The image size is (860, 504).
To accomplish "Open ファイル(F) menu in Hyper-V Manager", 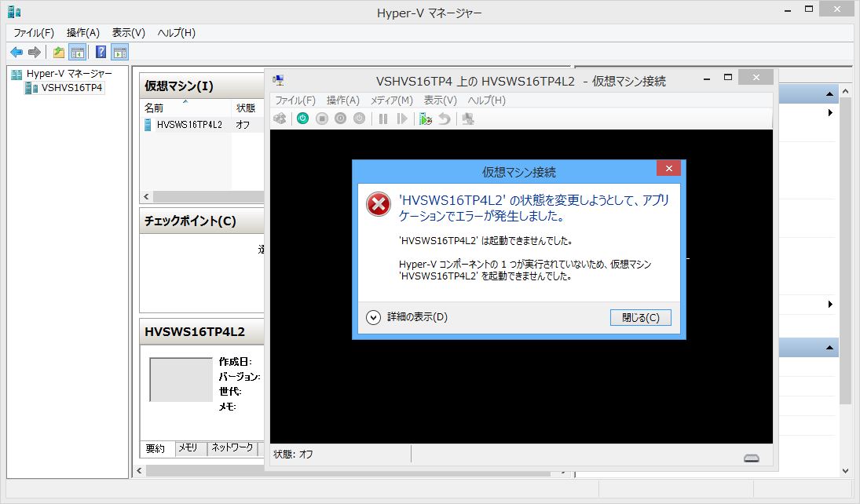I will pos(34,33).
